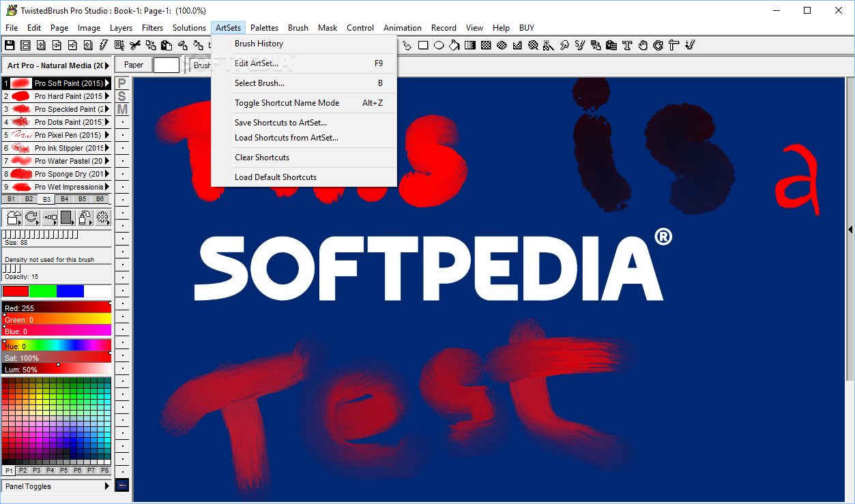Choose Edit ArtSet... menu entry

(304, 63)
